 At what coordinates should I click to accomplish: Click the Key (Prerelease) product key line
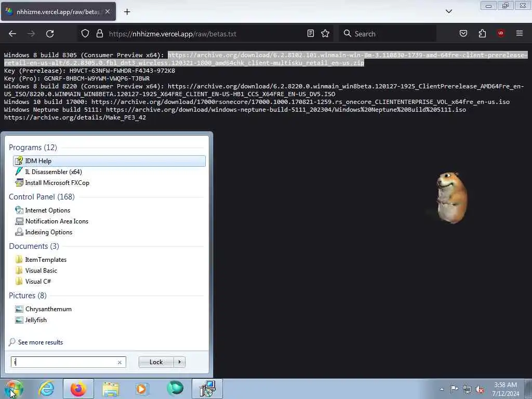tap(89, 71)
